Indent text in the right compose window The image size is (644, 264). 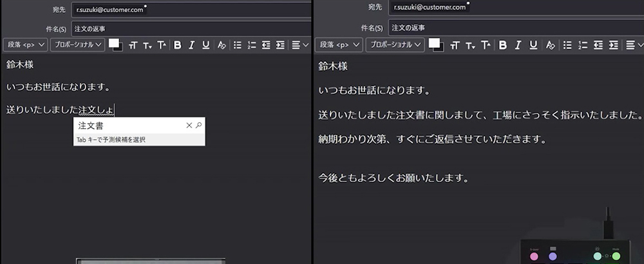[613, 45]
